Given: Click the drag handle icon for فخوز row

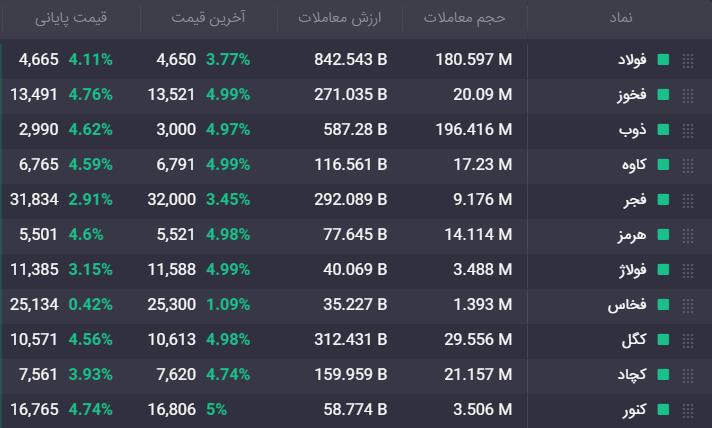Looking at the screenshot, I should [x=687, y=96].
